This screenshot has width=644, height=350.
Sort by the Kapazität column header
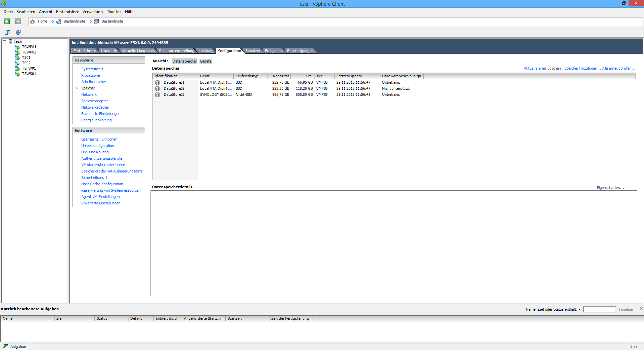(x=279, y=76)
